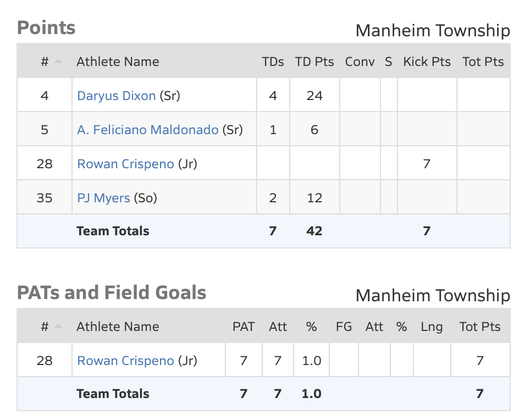Viewport: 519px width, 420px height.
Task: Open PJ Myers athlete link
Action: point(103,198)
